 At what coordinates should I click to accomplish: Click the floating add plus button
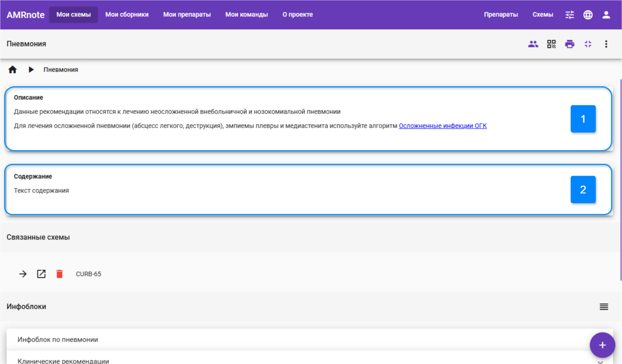click(x=602, y=345)
